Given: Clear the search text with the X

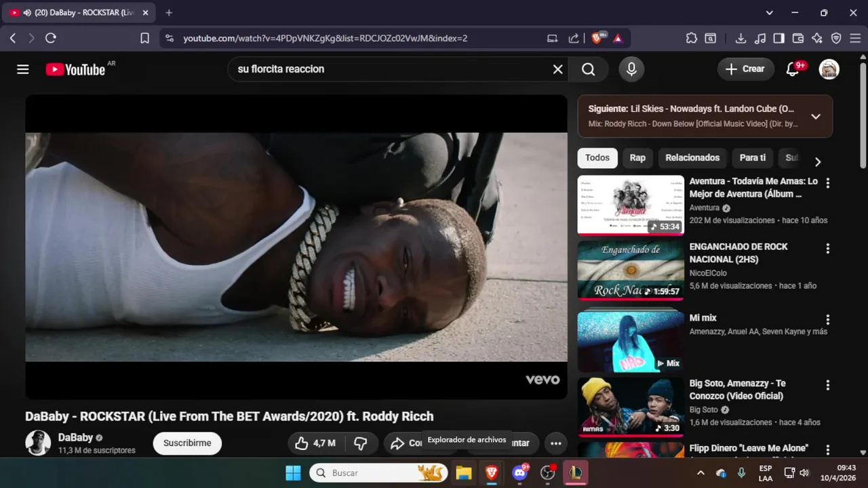Looking at the screenshot, I should [557, 69].
